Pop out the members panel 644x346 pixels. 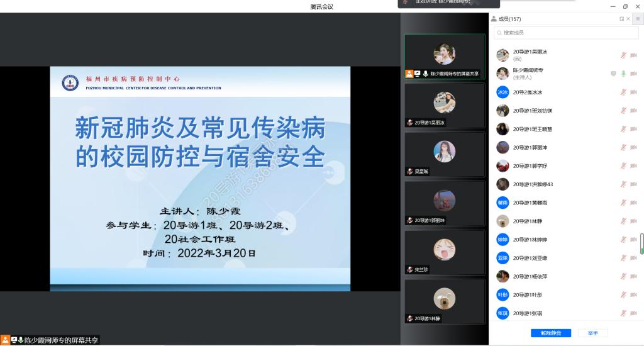pyautogui.click(x=622, y=19)
